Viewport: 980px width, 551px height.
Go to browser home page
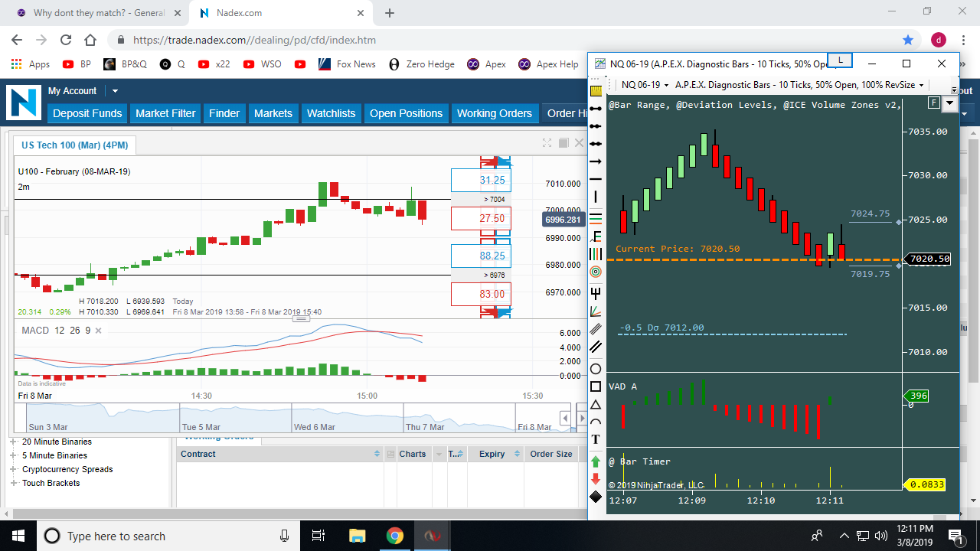[90, 40]
